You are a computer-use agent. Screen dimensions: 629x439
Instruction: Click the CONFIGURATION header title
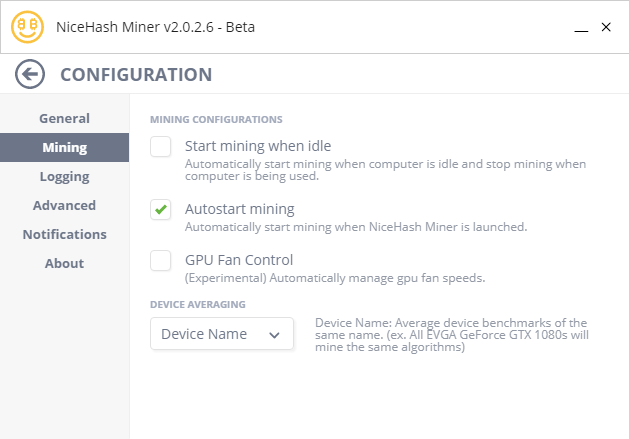(136, 74)
